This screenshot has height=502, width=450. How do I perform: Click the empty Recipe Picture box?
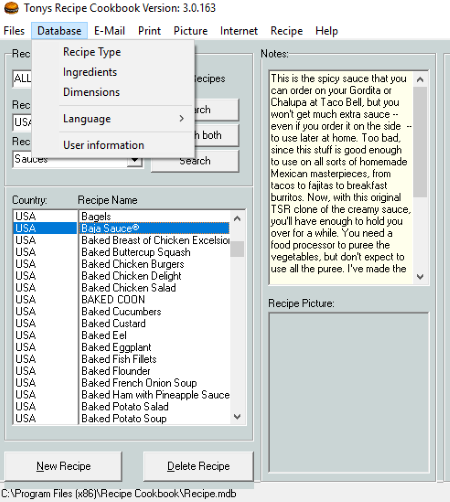(349, 392)
